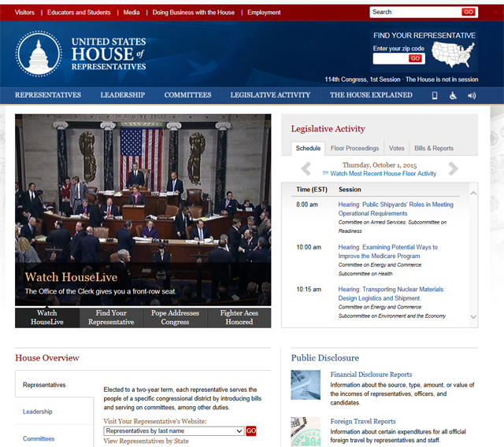The height and width of the screenshot is (447, 504).
Task: Open the Leadership main menu
Action: click(123, 95)
